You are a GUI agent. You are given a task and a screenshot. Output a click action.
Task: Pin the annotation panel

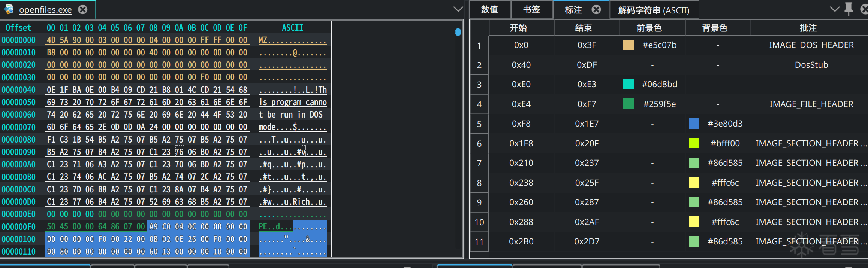(849, 9)
